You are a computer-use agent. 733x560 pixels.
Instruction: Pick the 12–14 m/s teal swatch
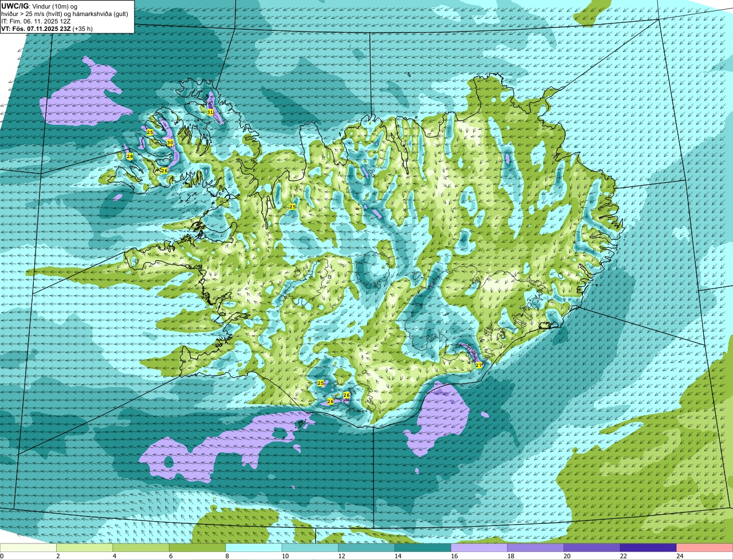click(366, 548)
